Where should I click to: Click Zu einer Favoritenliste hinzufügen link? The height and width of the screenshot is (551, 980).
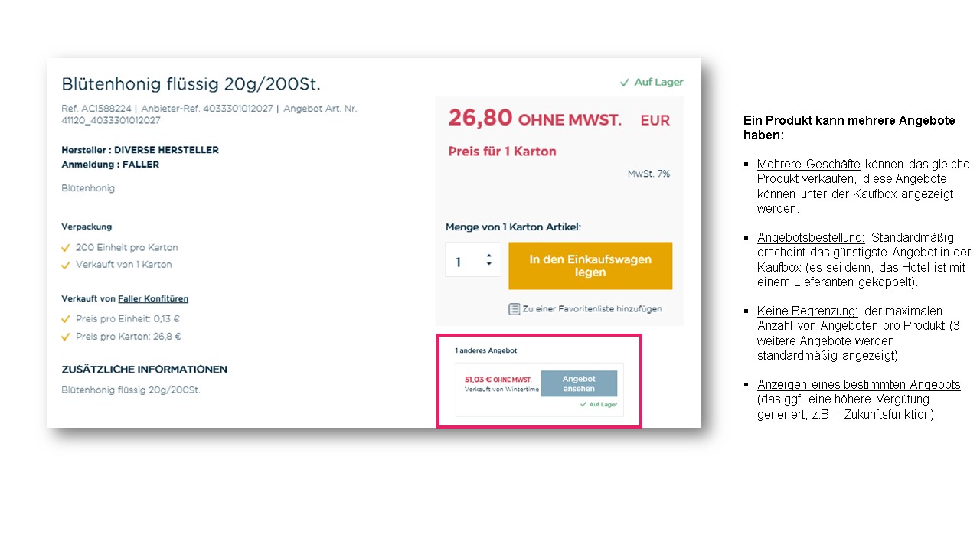(x=592, y=309)
